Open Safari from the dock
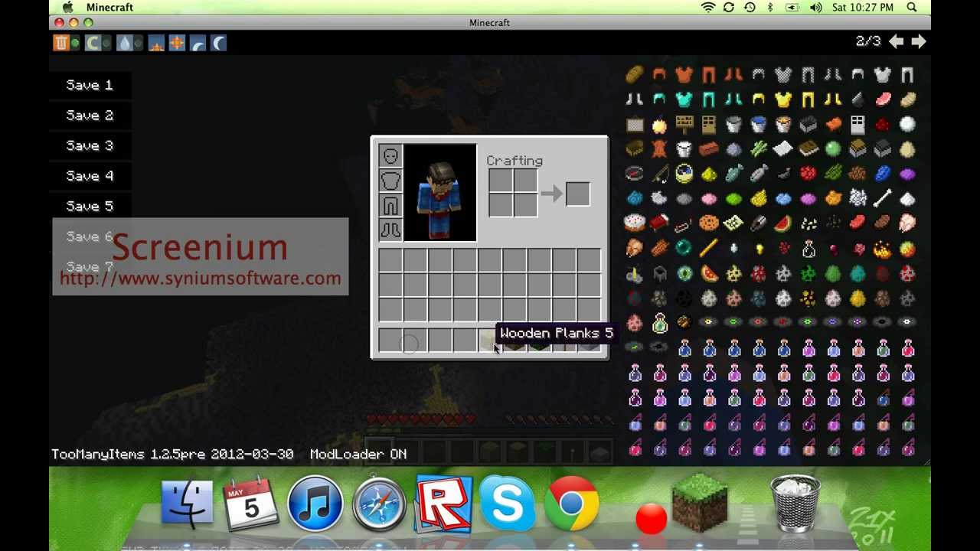980x551 pixels. click(379, 504)
